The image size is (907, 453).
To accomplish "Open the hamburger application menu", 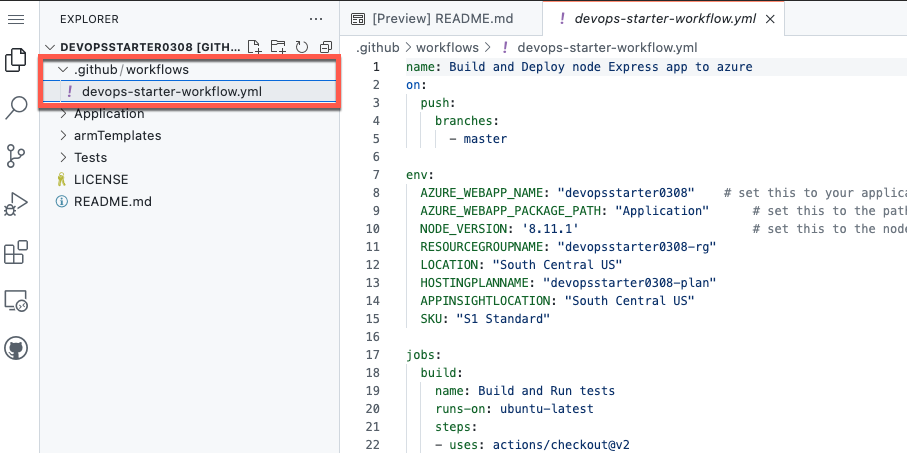I will (x=16, y=19).
